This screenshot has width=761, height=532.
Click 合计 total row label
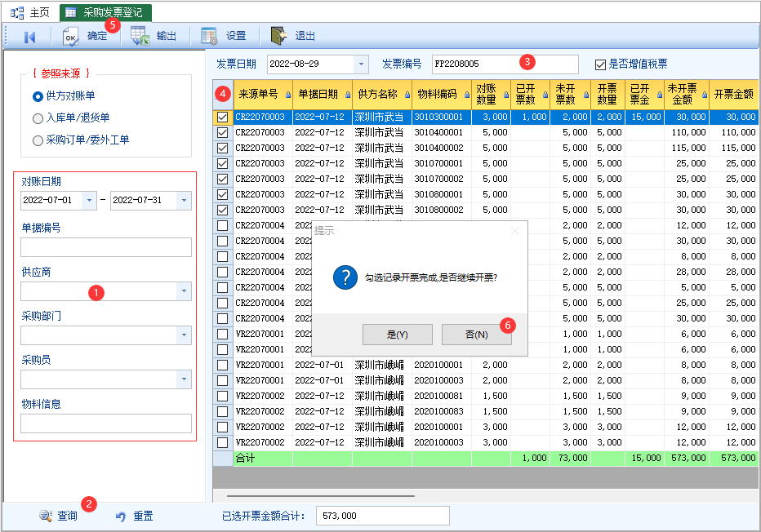click(245, 459)
